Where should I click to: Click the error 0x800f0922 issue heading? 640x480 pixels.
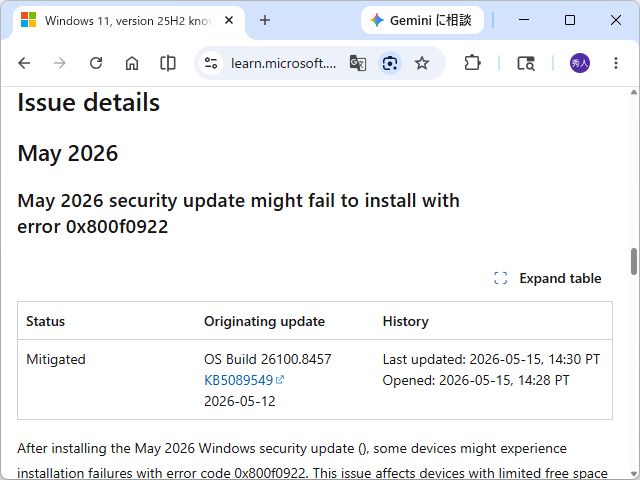(238, 213)
